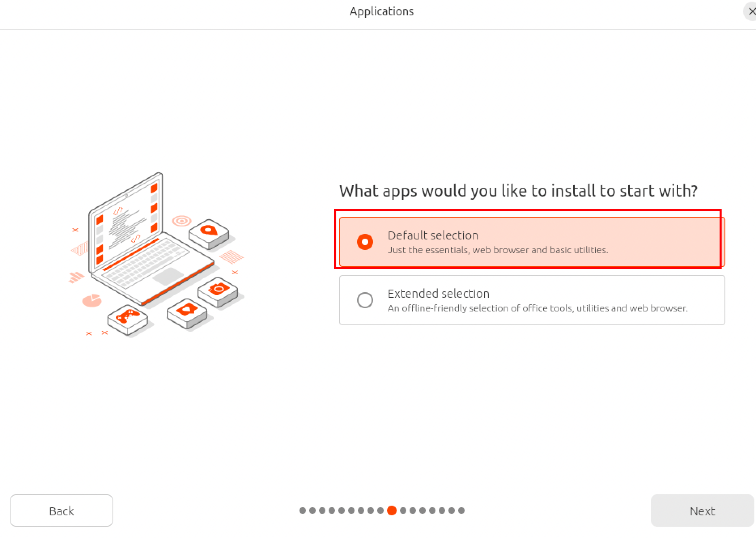Click the camera tile icon
This screenshot has width=756, height=538.
(218, 292)
